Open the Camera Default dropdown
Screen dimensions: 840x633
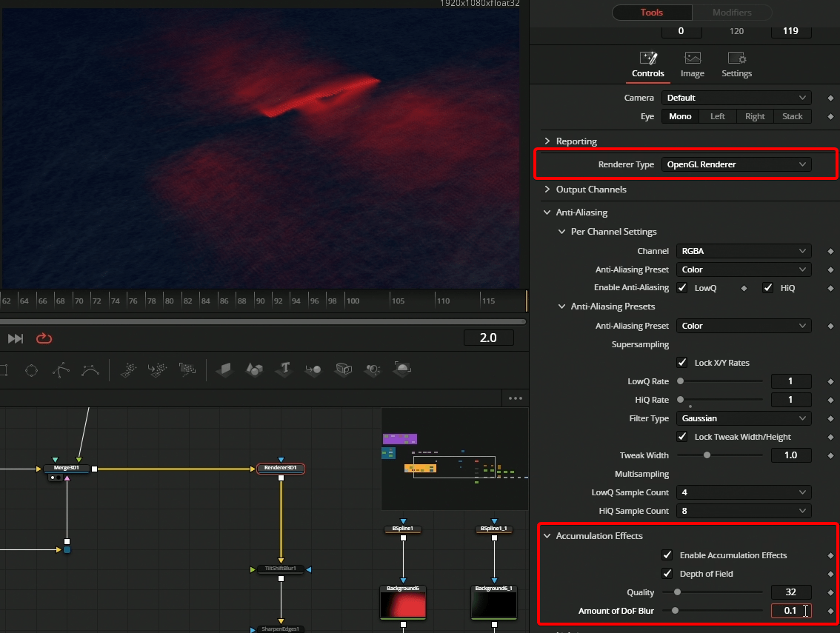click(736, 98)
